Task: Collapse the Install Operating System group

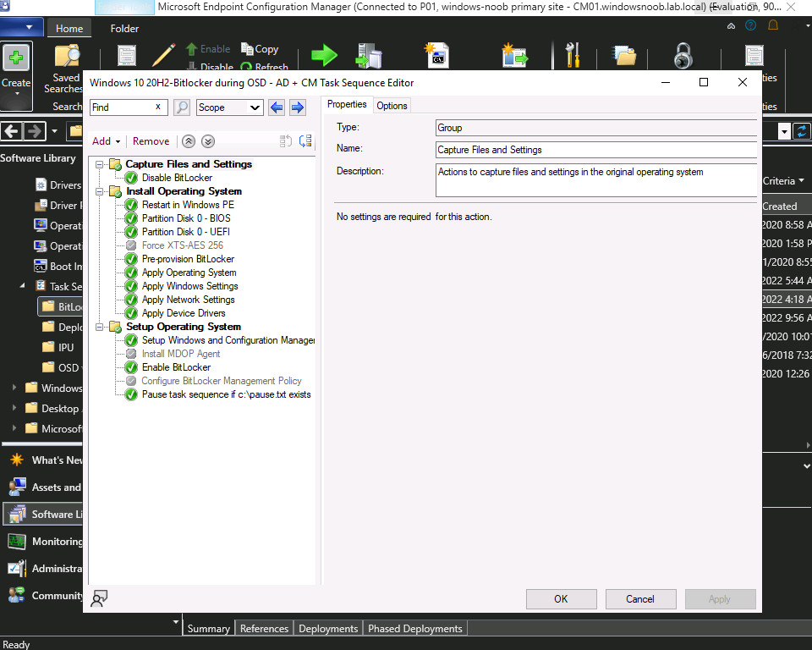Action: (x=99, y=191)
